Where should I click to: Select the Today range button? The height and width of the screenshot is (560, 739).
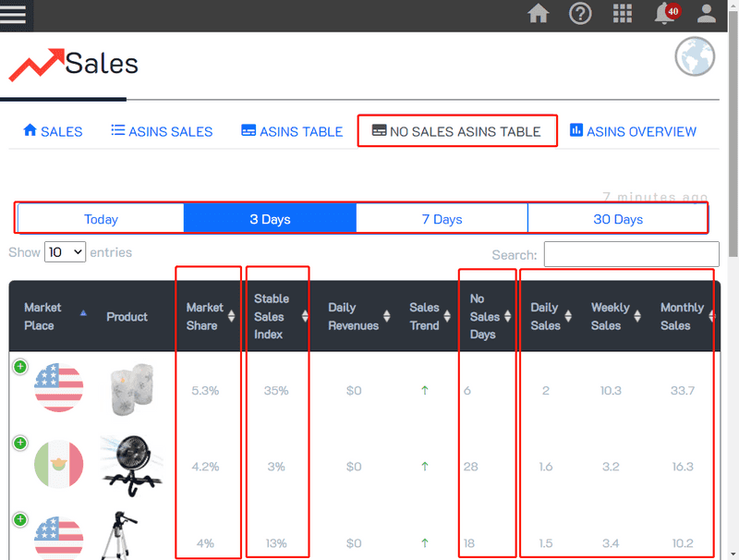point(100,218)
